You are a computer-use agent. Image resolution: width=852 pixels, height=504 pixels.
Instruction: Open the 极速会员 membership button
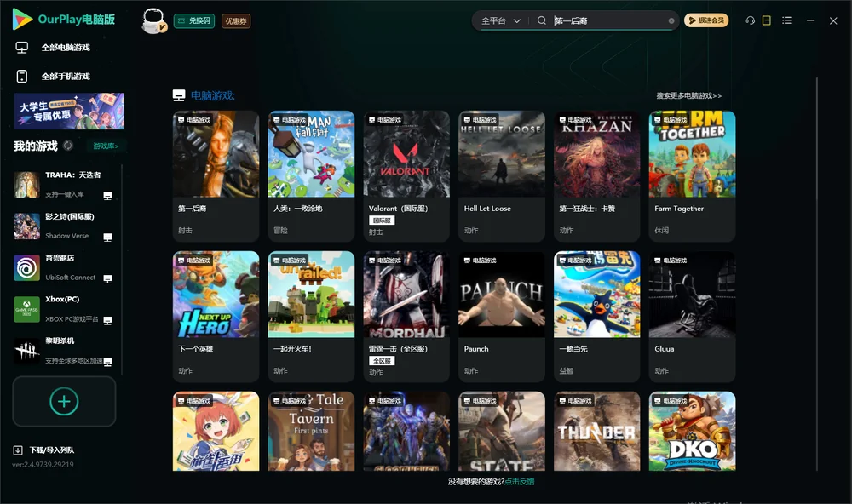(706, 20)
